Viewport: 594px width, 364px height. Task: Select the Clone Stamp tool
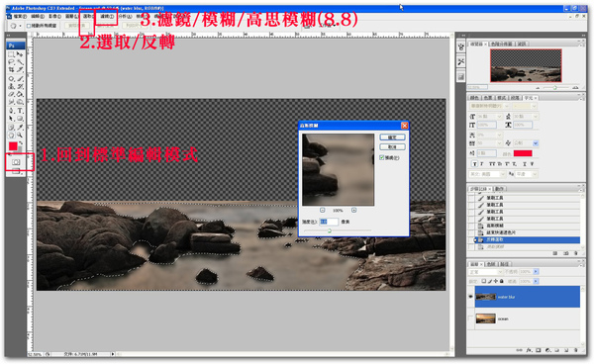pyautogui.click(x=10, y=87)
